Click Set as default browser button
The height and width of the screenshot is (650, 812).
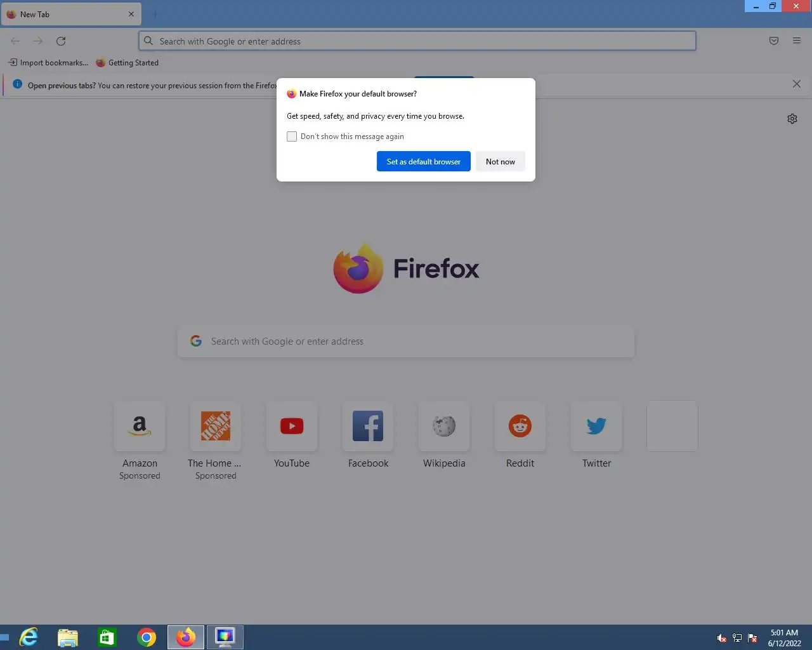(x=424, y=161)
